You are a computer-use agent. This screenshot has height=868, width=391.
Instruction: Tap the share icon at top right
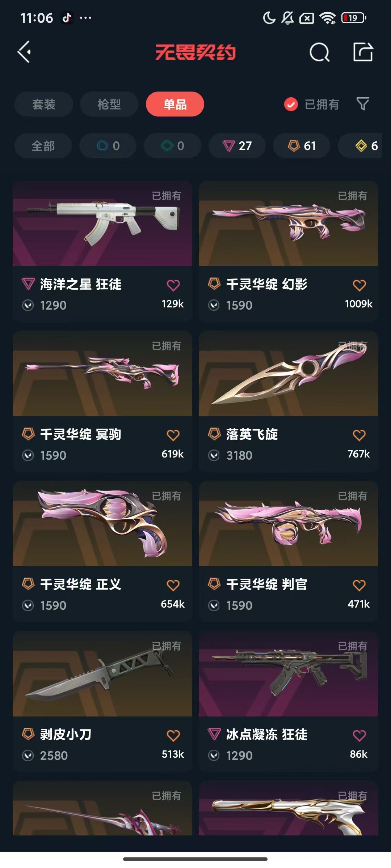point(363,52)
